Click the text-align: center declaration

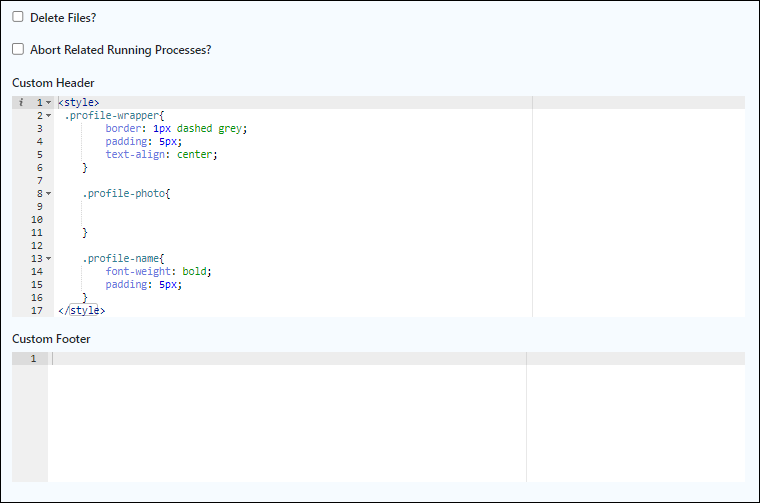click(161, 155)
